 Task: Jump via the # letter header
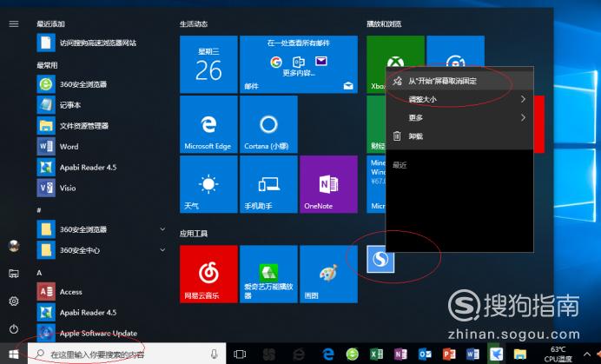39,210
